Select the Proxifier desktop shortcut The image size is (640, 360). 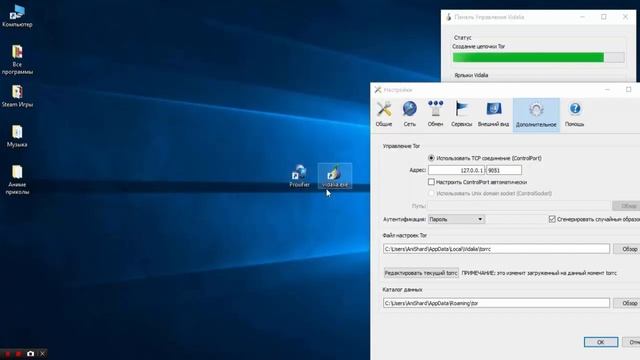[x=299, y=176]
